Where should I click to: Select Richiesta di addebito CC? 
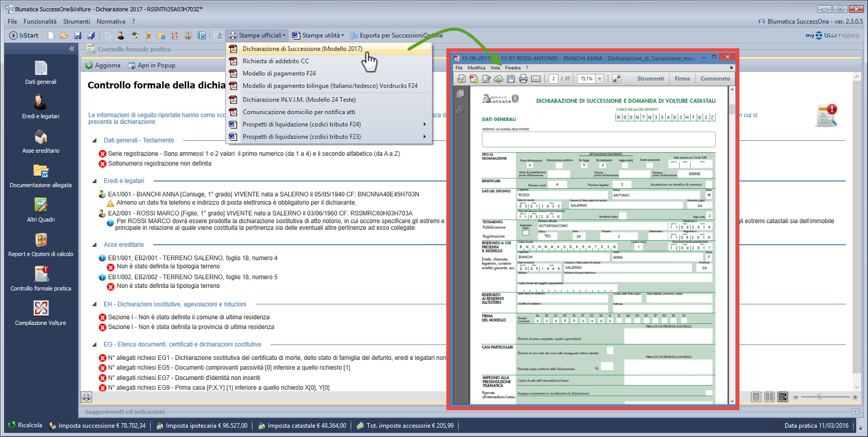[329, 61]
